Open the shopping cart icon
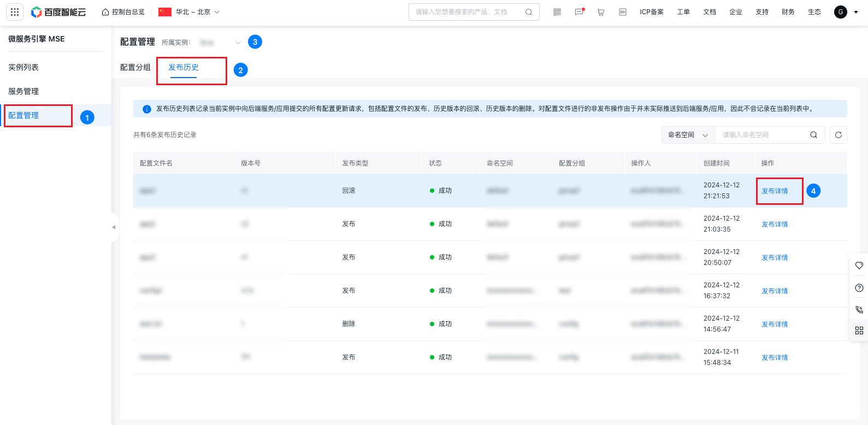Image resolution: width=868 pixels, height=425 pixels. click(x=601, y=12)
